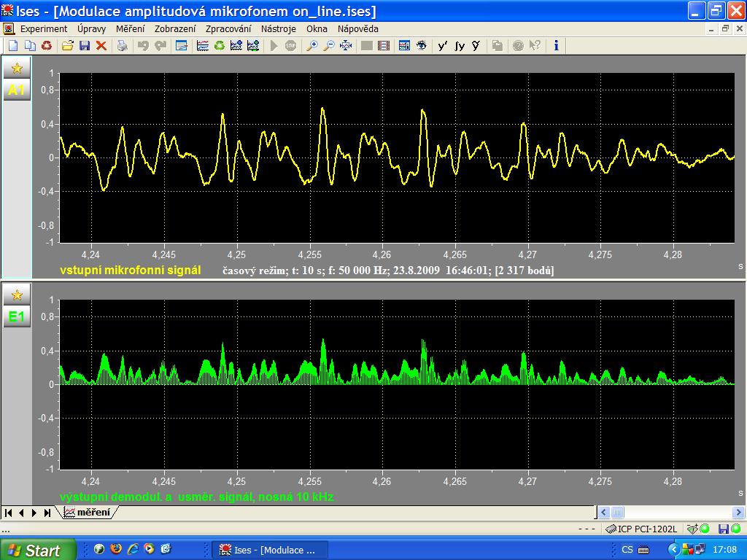
Task: Click the undo arrow toolbar icon
Action: pyautogui.click(x=144, y=46)
